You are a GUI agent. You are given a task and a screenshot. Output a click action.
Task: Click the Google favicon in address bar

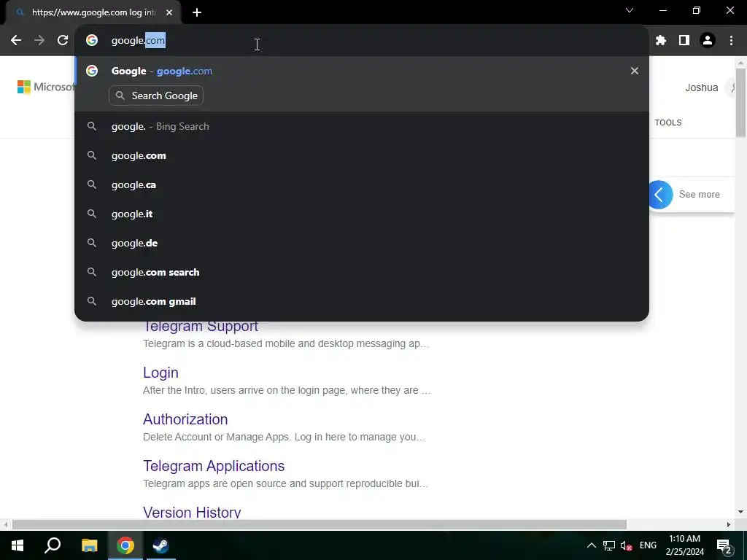pos(92,41)
